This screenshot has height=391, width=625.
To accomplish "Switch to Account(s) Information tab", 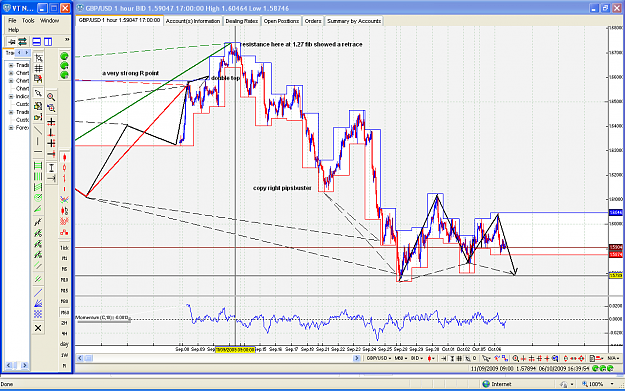I will (193, 21).
